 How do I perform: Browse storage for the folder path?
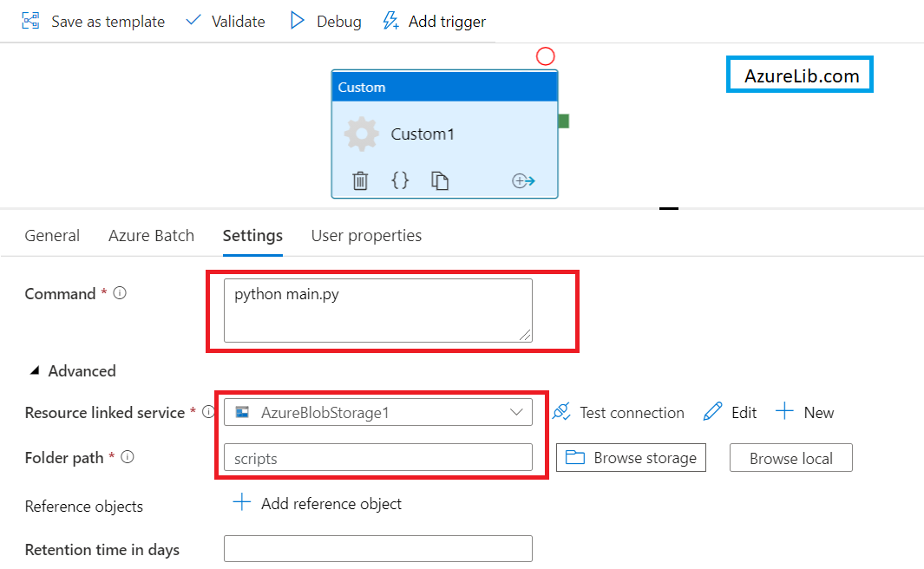(x=631, y=457)
